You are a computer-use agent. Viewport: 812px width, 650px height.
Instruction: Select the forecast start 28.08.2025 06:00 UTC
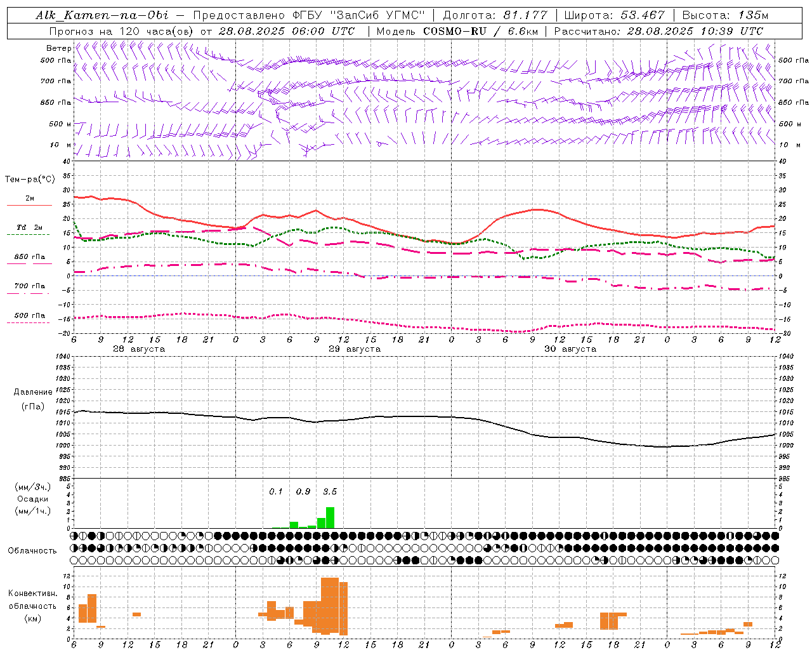coord(286,31)
